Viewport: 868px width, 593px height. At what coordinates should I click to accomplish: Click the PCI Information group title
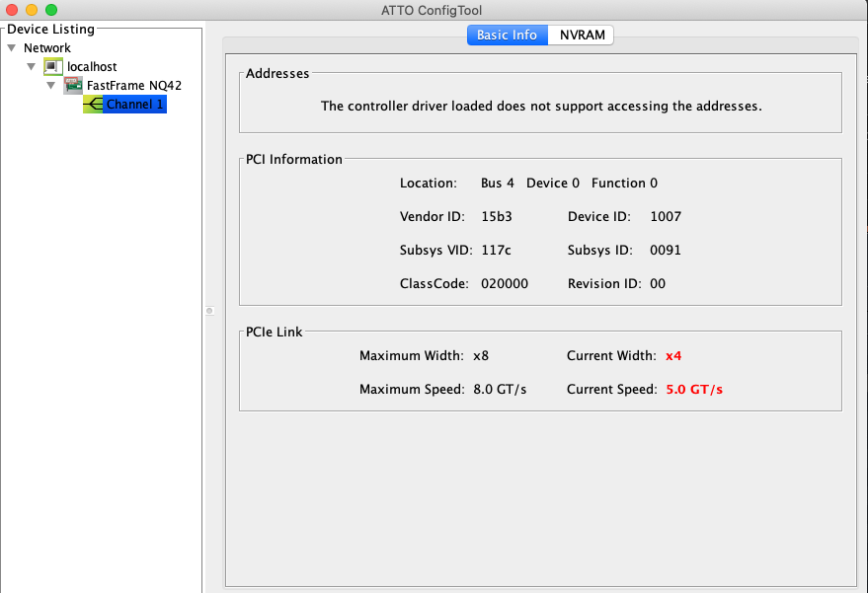pyautogui.click(x=294, y=159)
